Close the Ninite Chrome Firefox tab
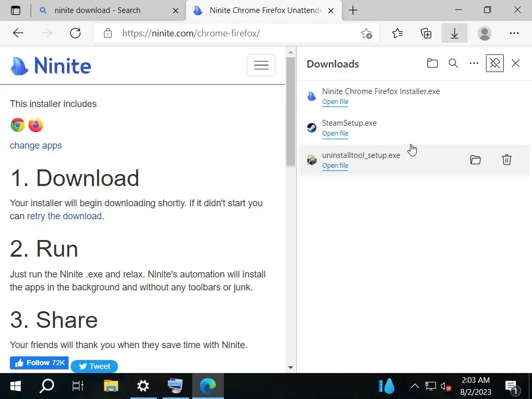 tap(331, 10)
